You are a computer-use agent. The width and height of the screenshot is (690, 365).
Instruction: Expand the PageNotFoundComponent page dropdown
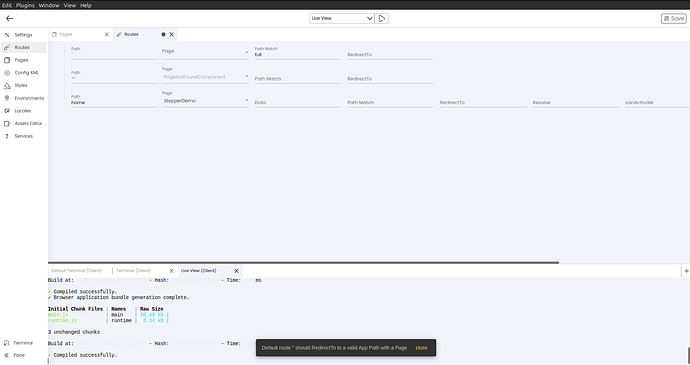point(205,77)
